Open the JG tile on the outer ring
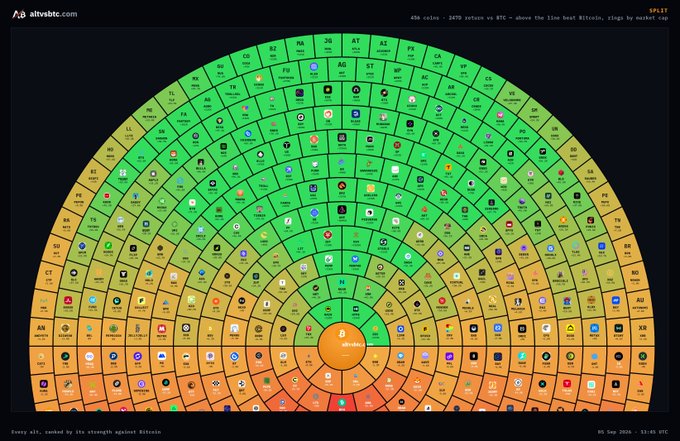The image size is (680, 441). 328,45
